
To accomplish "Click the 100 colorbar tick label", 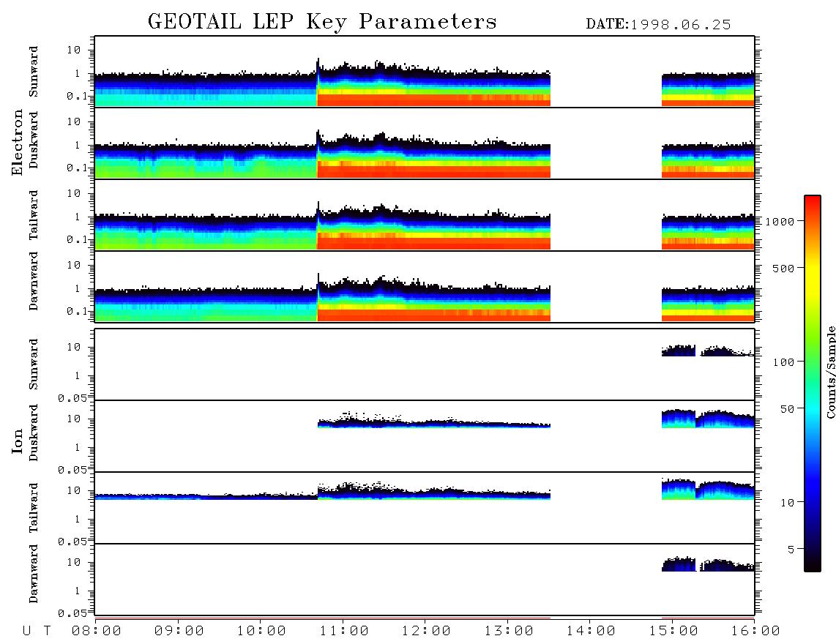I will (783, 362).
